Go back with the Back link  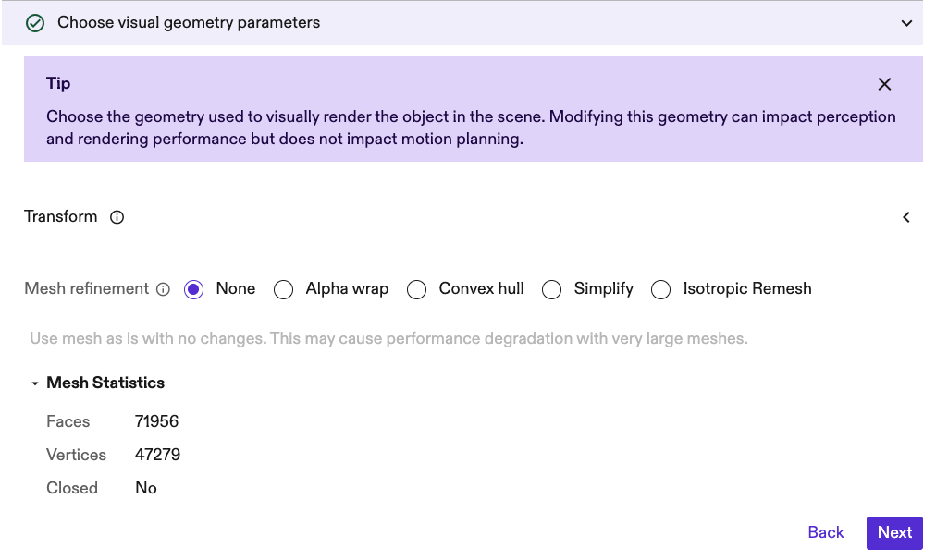[x=825, y=533]
